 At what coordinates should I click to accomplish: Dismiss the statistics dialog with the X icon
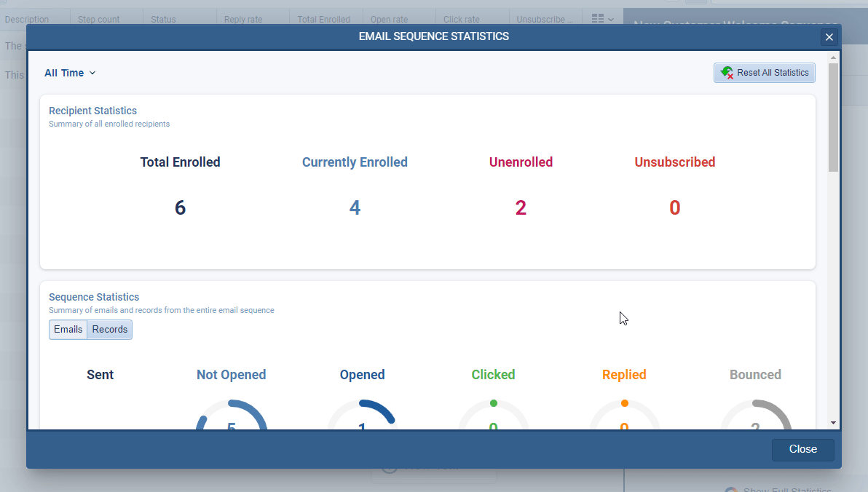click(829, 36)
